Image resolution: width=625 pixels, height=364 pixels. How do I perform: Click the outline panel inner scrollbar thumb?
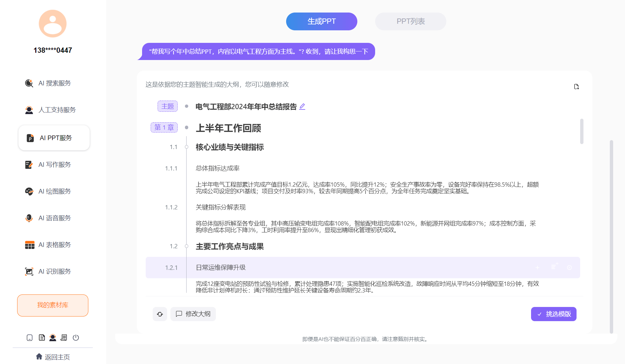click(x=582, y=131)
